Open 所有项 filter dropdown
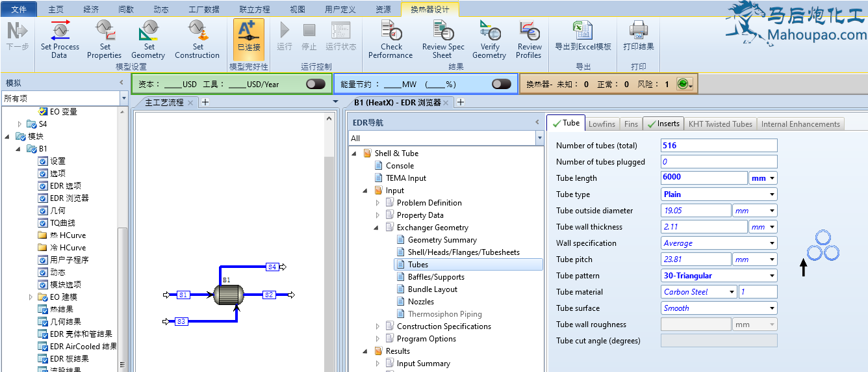868x372 pixels. 123,98
